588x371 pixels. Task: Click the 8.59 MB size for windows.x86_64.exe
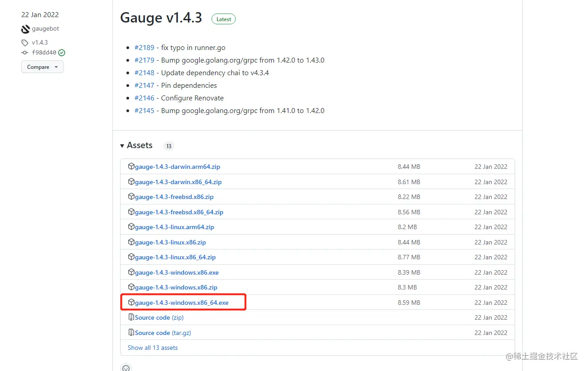tap(409, 303)
